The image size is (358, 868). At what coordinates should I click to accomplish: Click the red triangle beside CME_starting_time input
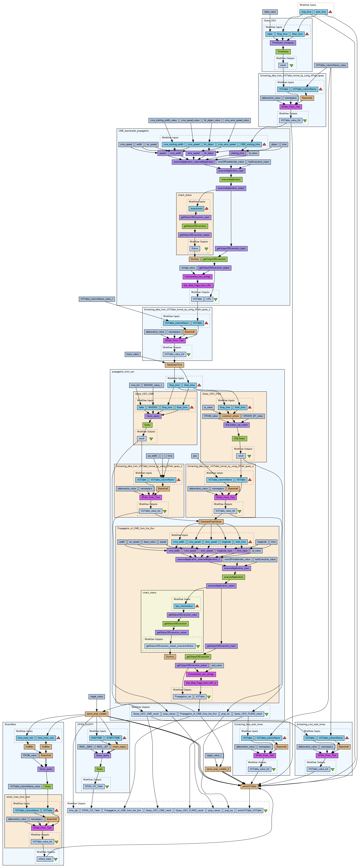click(x=264, y=145)
